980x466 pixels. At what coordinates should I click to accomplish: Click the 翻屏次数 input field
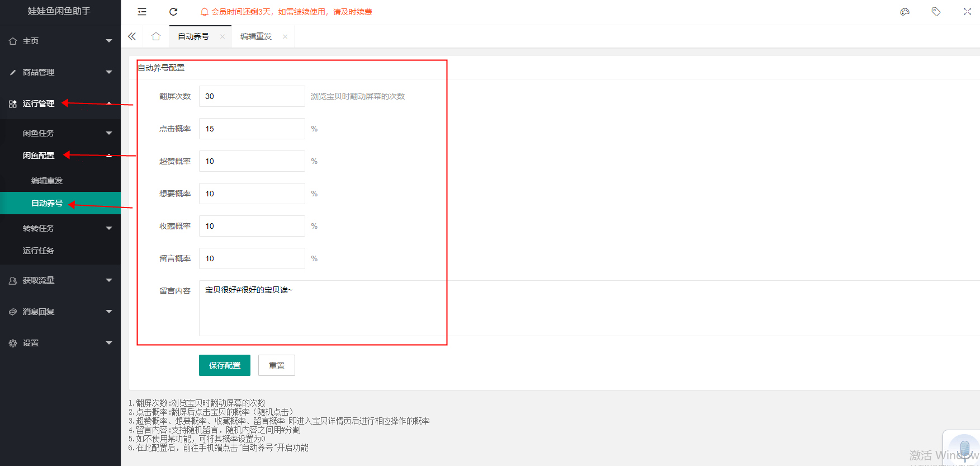point(252,96)
